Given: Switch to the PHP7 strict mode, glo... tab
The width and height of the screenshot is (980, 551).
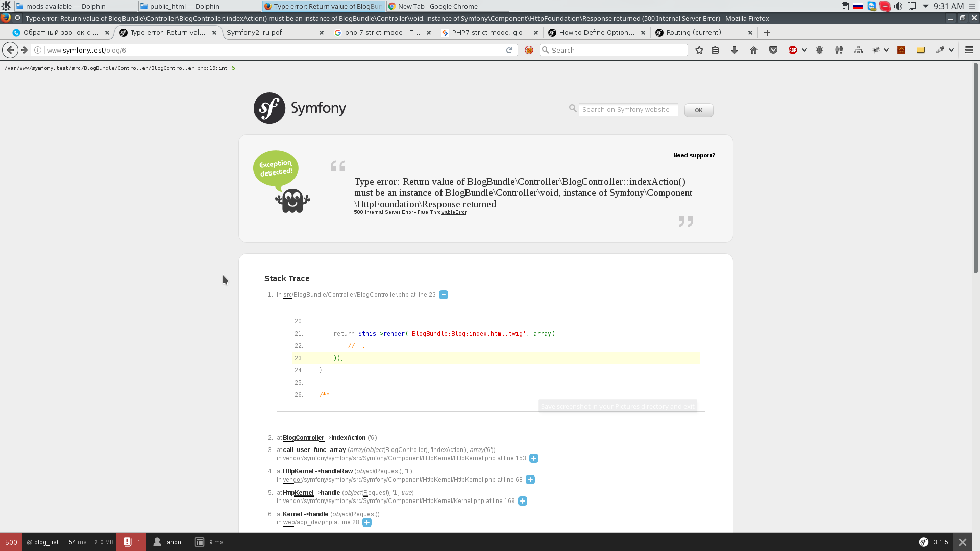Looking at the screenshot, I should pyautogui.click(x=489, y=32).
